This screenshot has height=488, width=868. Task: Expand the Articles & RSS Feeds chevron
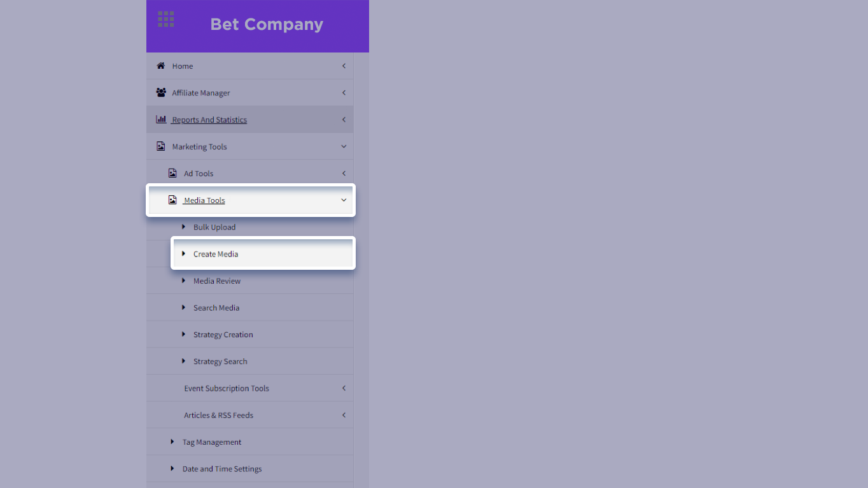click(x=344, y=415)
